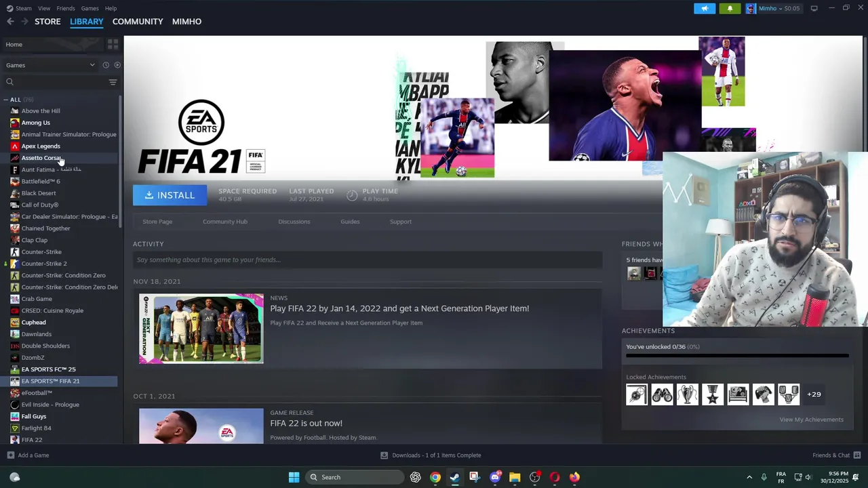
Task: Select Among Us in the library list
Action: pos(35,123)
